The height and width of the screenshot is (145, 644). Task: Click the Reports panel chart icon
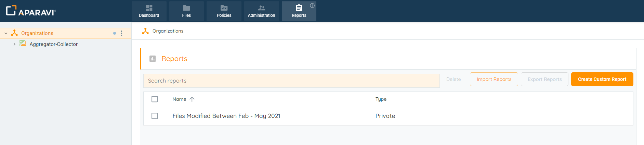point(153,59)
